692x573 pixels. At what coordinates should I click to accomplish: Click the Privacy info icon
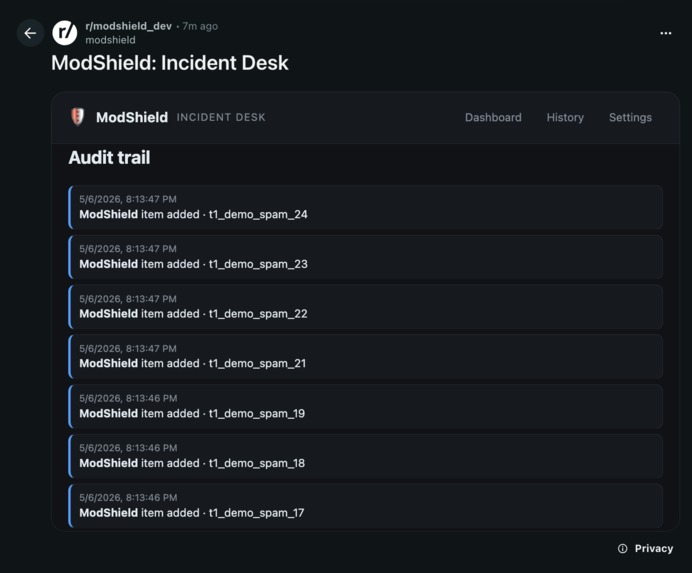pyautogui.click(x=622, y=548)
